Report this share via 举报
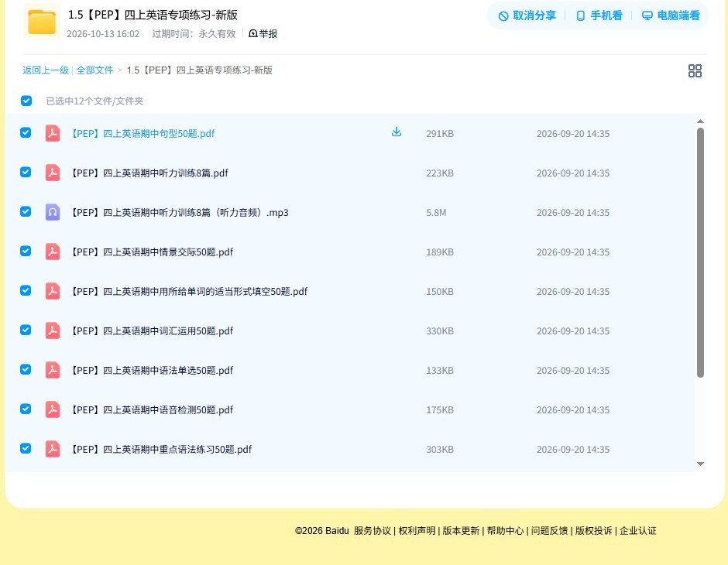The image size is (728, 565). click(263, 34)
